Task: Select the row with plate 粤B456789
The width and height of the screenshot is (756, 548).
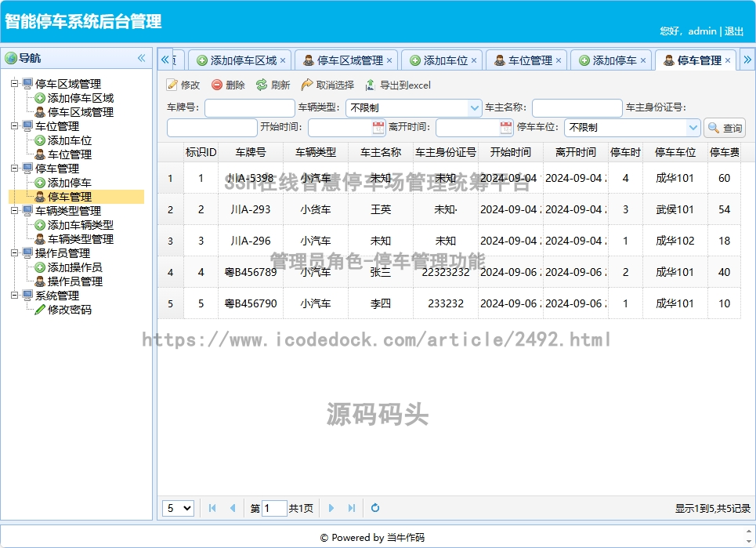Action: tap(449, 272)
